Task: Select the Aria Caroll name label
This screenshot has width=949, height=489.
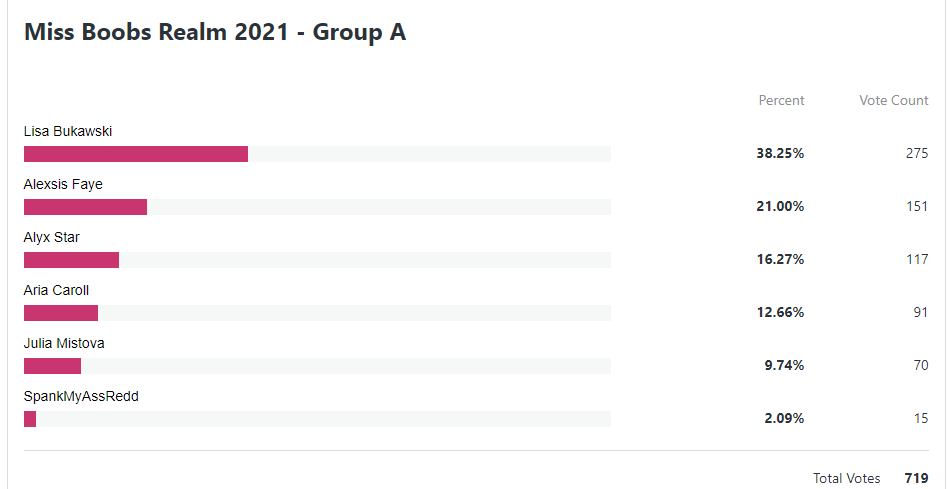Action: [56, 290]
